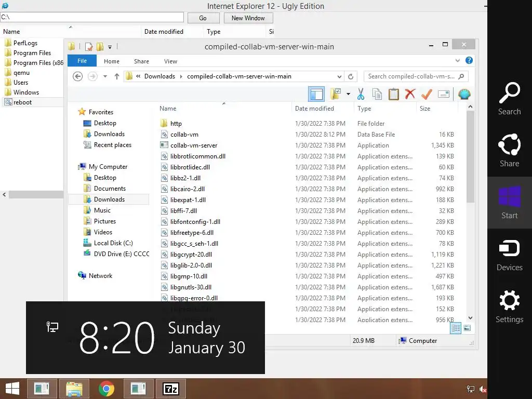This screenshot has height=399, width=532.
Task: Open the Start charm
Action: tap(509, 203)
